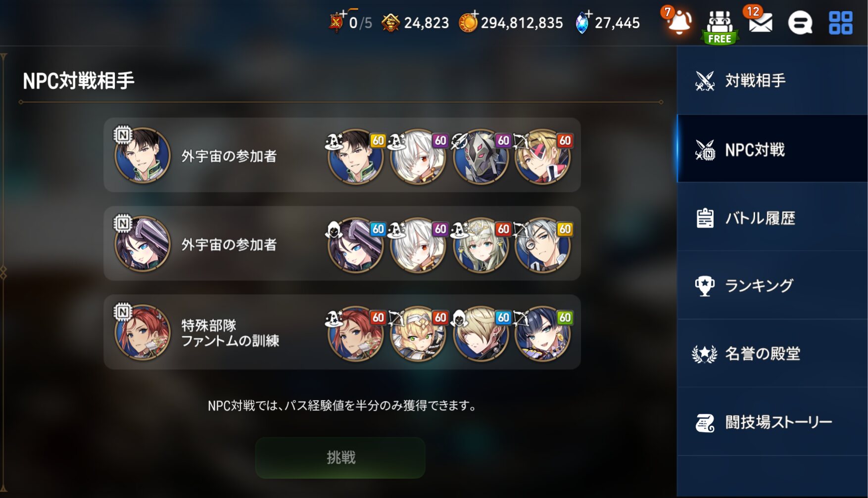
Task: Select the 対戦相手 tab
Action: click(x=772, y=81)
